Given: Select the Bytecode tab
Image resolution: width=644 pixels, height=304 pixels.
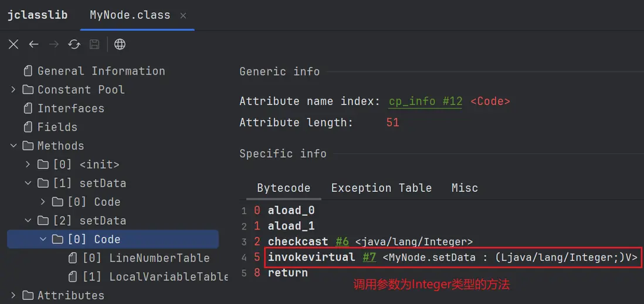Looking at the screenshot, I should (283, 188).
